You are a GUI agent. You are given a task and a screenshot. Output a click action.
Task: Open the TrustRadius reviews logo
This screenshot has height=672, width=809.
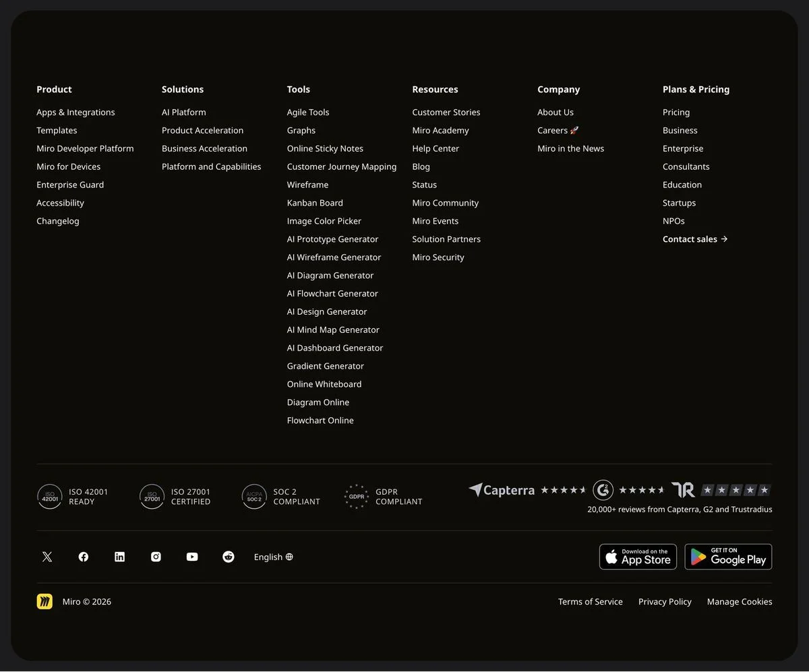683,490
